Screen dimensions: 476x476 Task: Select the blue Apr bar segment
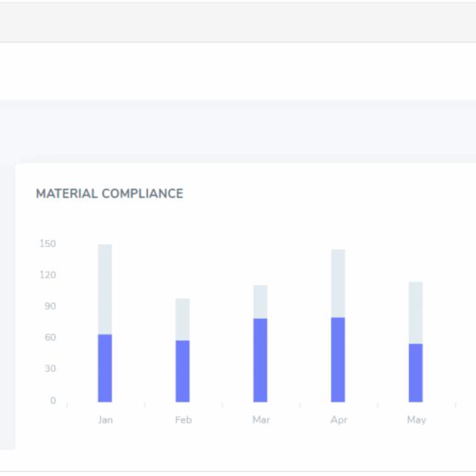tap(338, 359)
